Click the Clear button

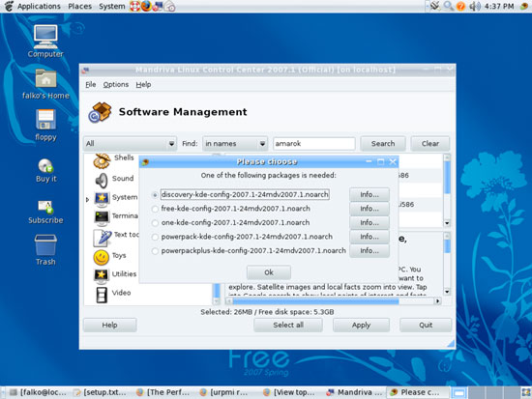pyautogui.click(x=430, y=144)
